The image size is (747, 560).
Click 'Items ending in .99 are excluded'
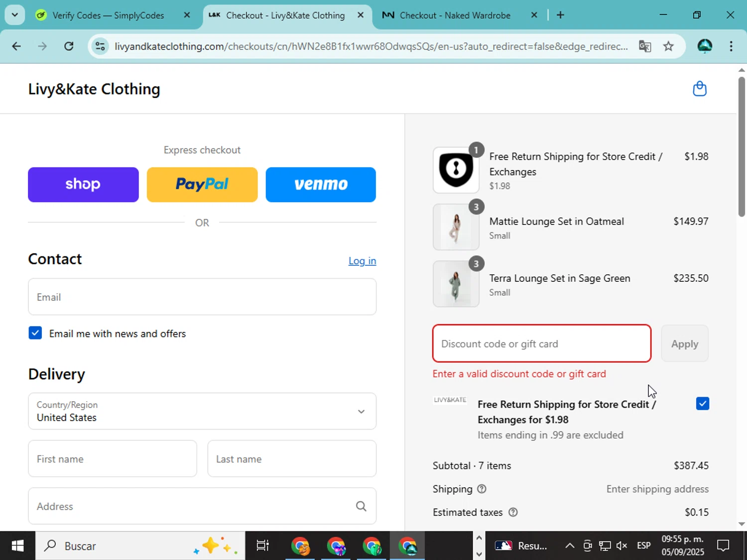(x=550, y=435)
